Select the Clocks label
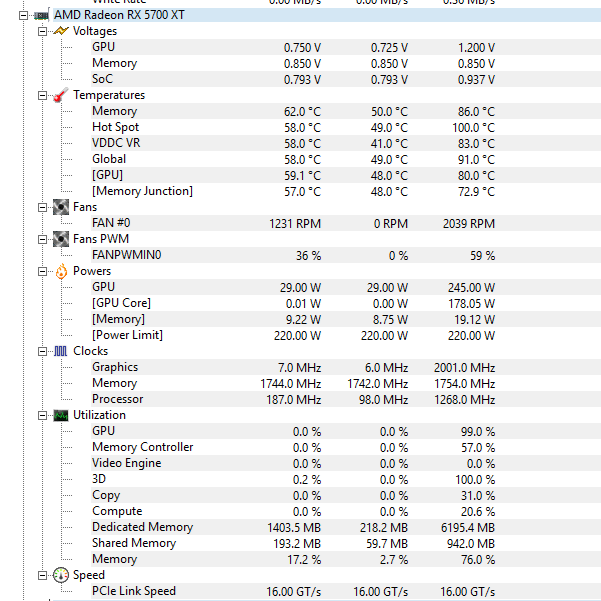The height and width of the screenshot is (601, 601). point(90,351)
